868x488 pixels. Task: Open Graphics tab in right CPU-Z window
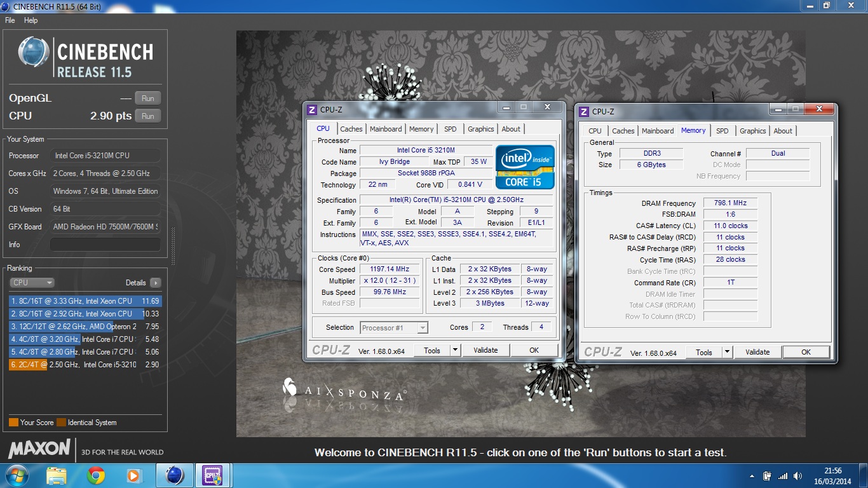pyautogui.click(x=753, y=131)
